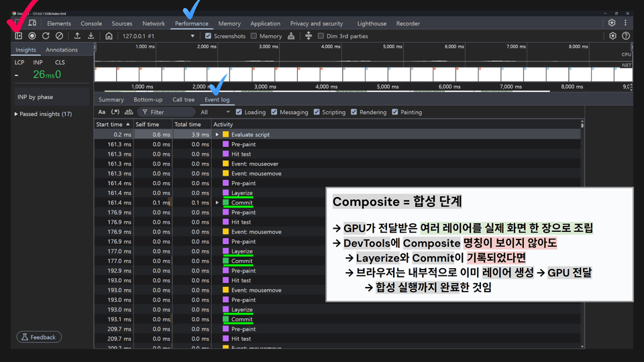This screenshot has width=644, height=362.
Task: Toggle the Painting filter checkbox
Action: [x=395, y=112]
